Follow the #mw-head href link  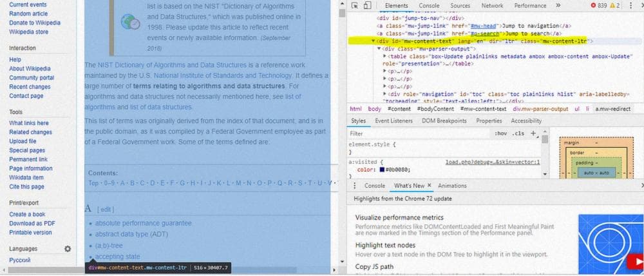tap(485, 26)
